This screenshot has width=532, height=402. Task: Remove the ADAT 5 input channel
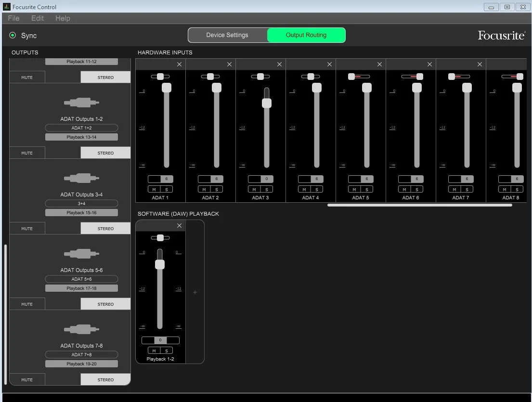click(x=379, y=65)
